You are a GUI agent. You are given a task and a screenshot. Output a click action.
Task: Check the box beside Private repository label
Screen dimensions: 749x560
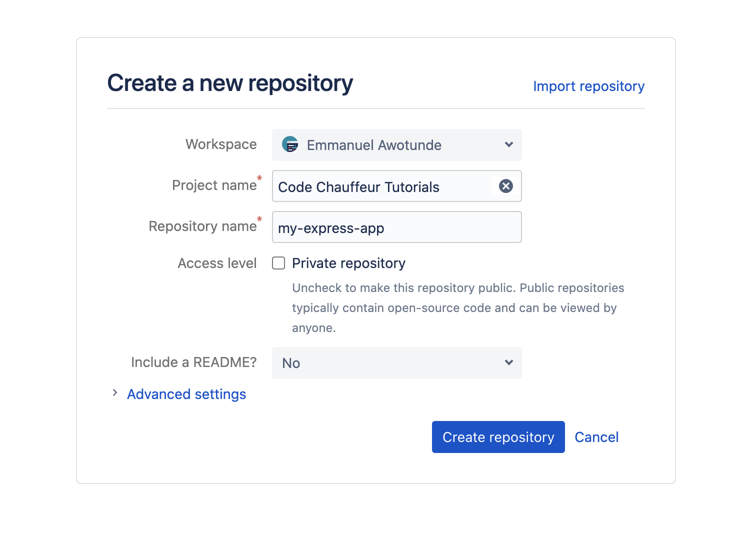pos(278,262)
